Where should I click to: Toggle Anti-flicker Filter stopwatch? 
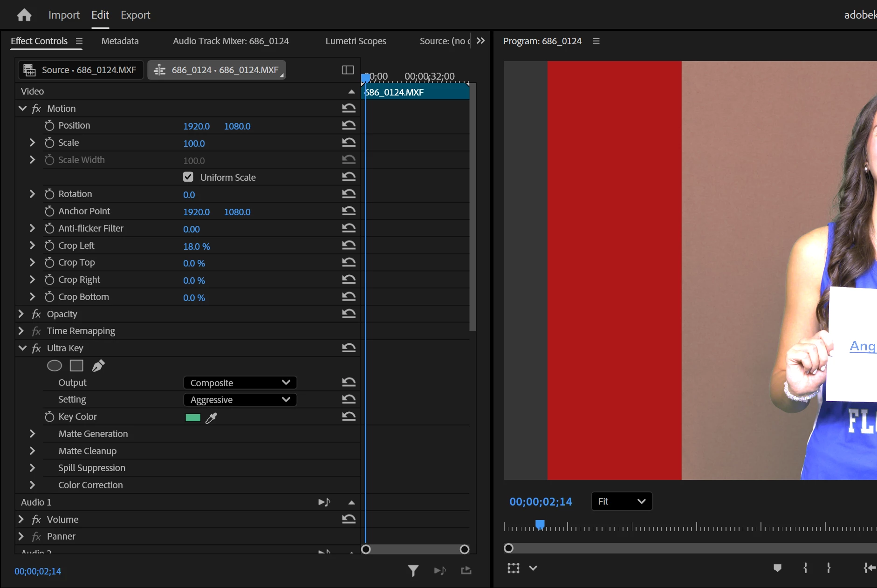[49, 229]
